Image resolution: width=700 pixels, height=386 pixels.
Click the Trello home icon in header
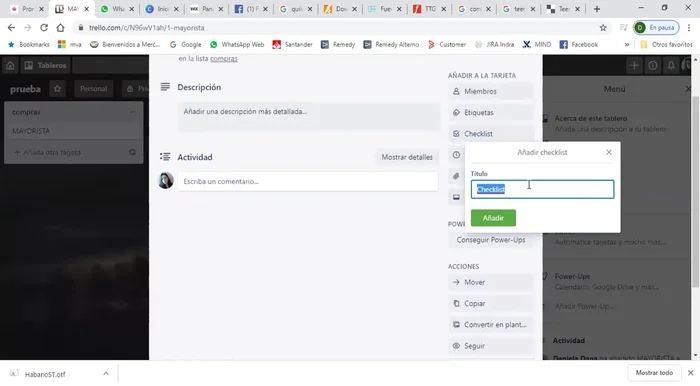point(10,66)
